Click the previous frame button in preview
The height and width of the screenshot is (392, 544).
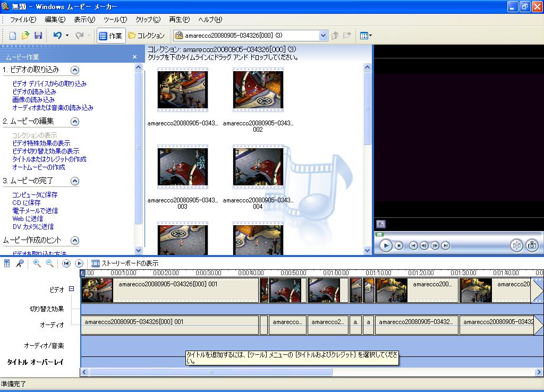(424, 245)
